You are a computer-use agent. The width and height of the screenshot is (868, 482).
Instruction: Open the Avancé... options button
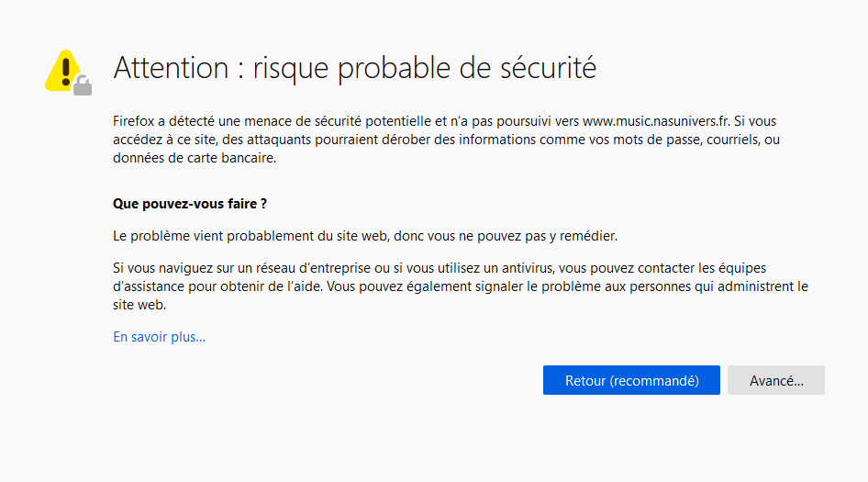coord(775,380)
